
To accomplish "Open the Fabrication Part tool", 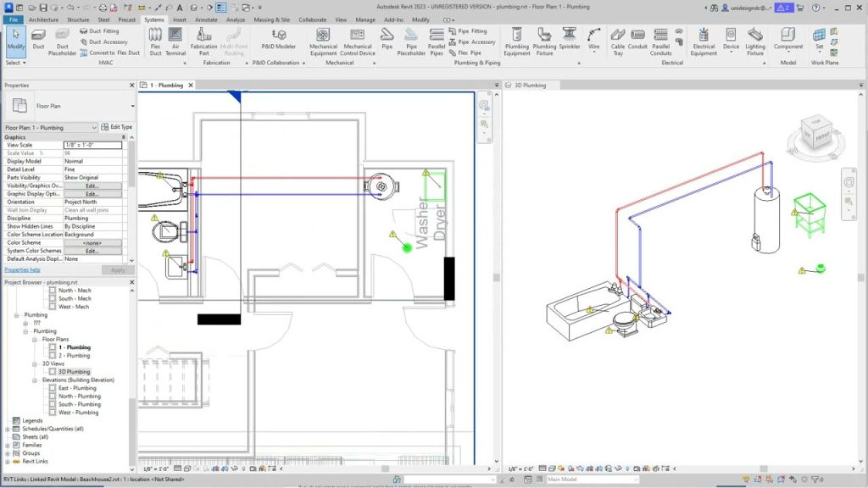I will 203,42.
